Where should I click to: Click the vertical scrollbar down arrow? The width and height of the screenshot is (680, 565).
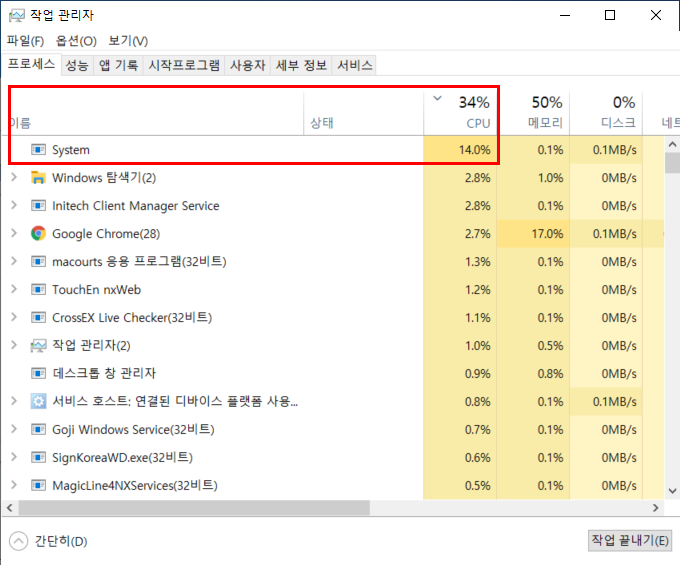(672, 491)
